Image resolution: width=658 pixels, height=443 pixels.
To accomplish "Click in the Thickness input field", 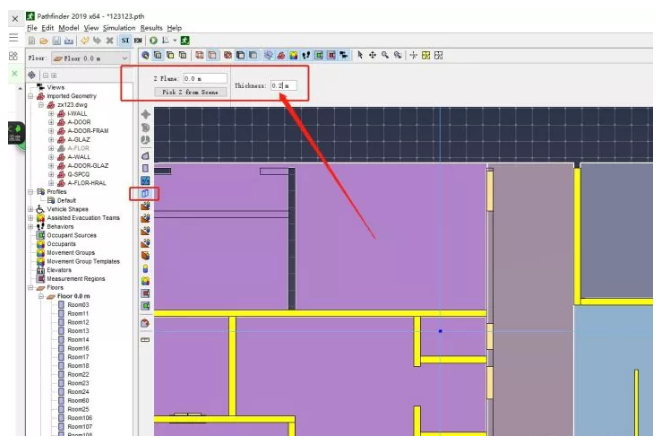I will click(283, 86).
